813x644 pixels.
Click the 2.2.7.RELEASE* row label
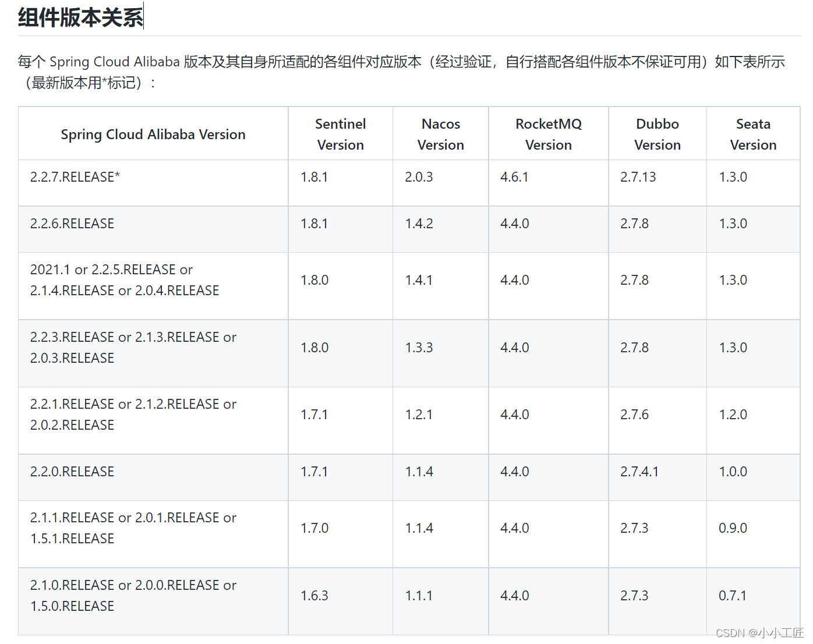(x=75, y=177)
